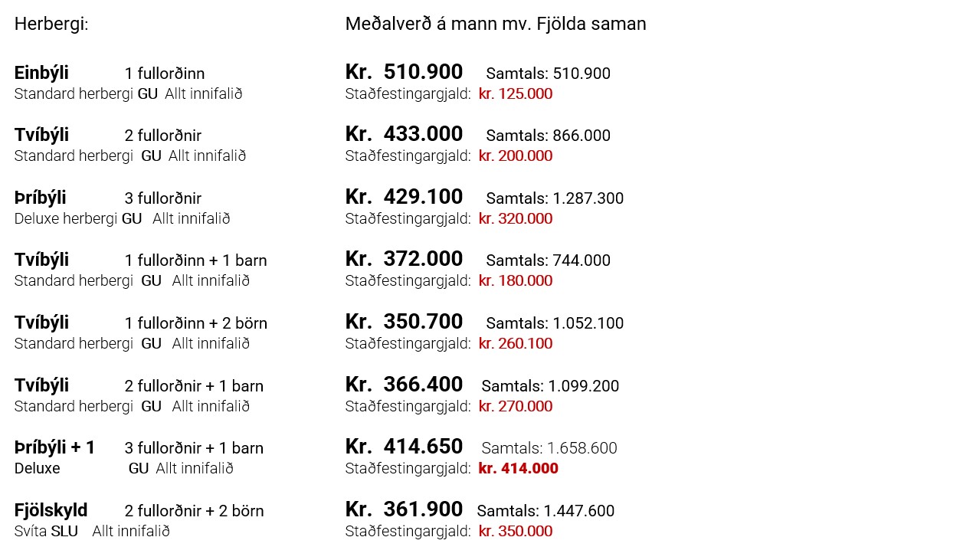Click the price Kr. 510.900
973x560 pixels.
point(404,73)
